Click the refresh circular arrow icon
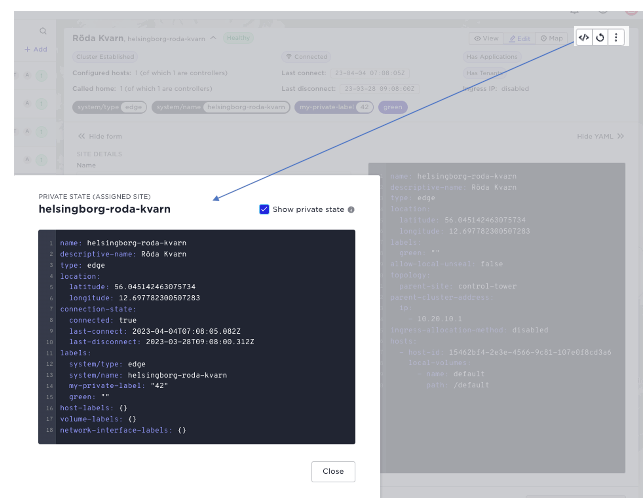Screen dimensions: 643x500 pyautogui.click(x=600, y=38)
